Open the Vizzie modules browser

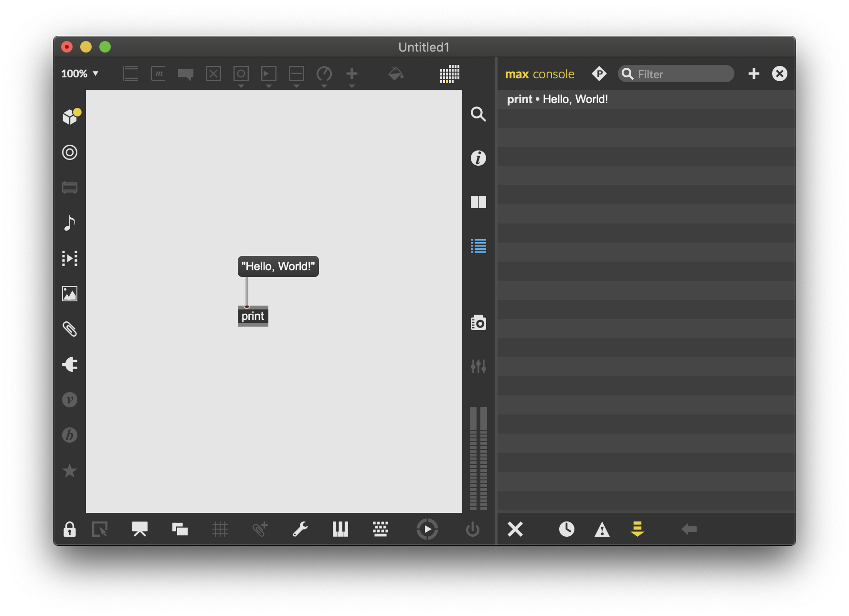(x=70, y=400)
